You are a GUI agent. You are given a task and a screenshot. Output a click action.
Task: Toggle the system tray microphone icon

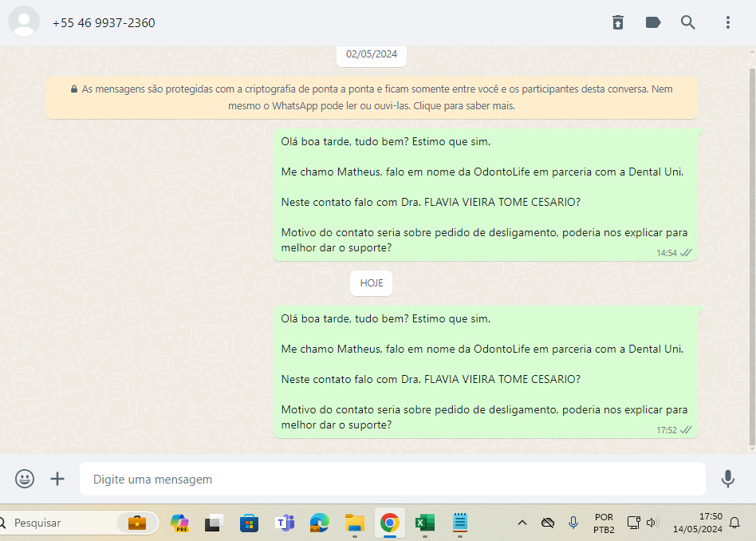[573, 523]
